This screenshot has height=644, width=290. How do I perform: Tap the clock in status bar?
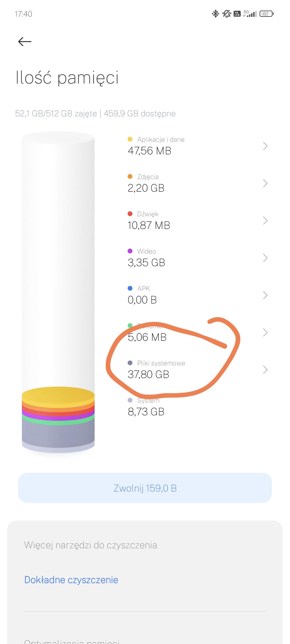23,14
